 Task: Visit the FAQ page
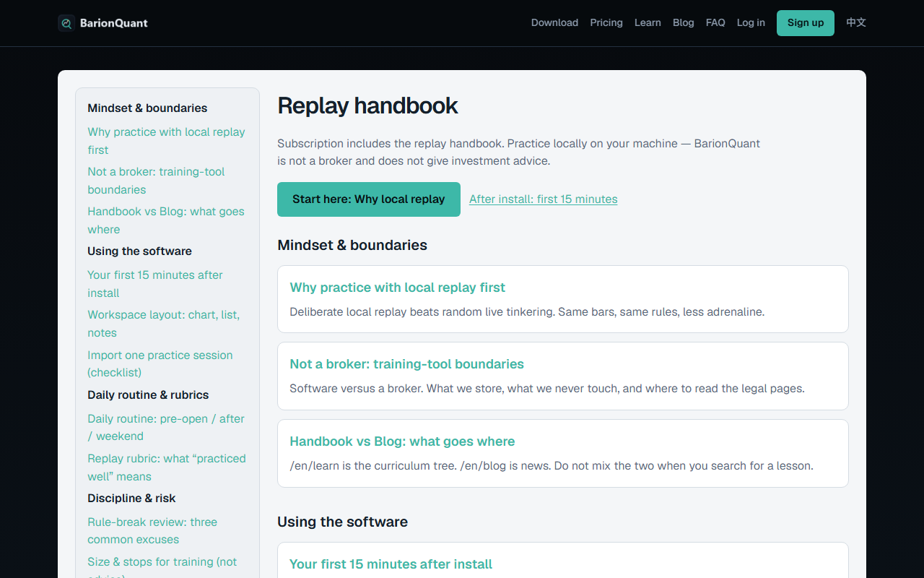point(715,22)
